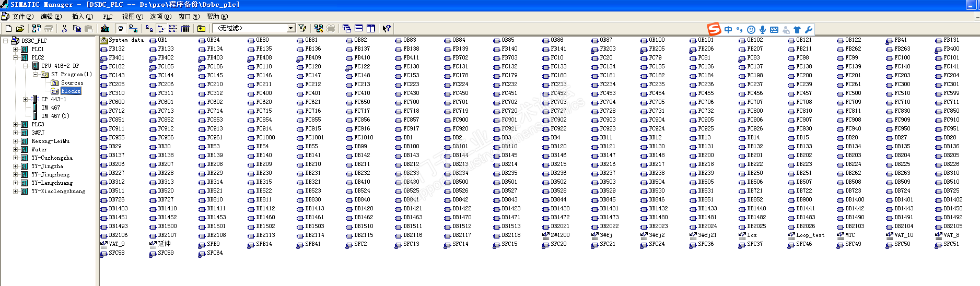
Task: Open the PLC menu
Action: [108, 17]
